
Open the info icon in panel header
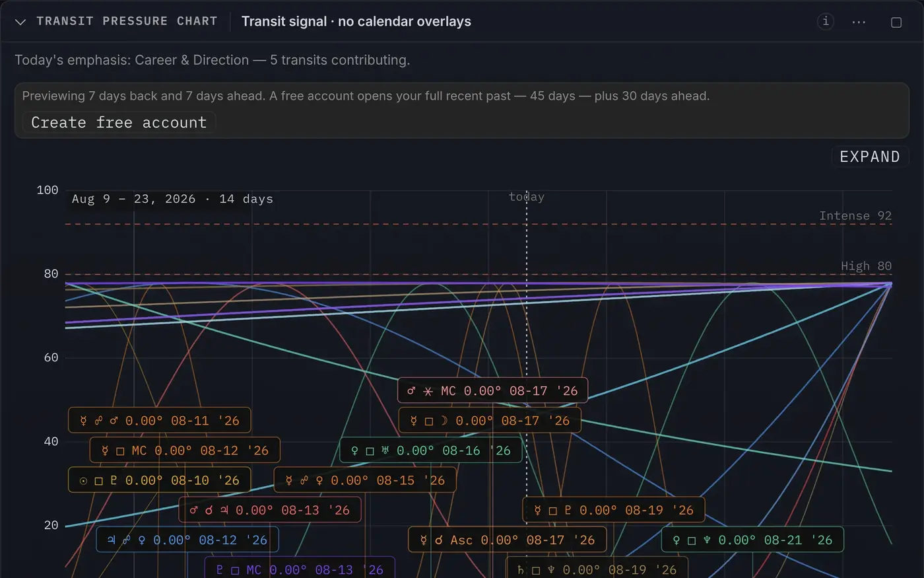[x=826, y=21]
